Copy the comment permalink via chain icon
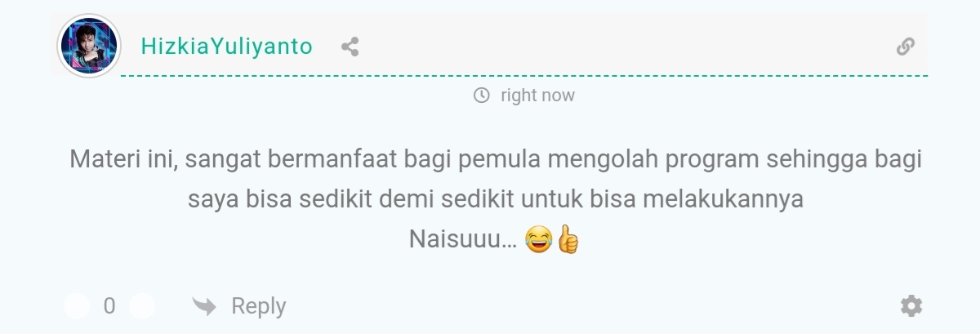The height and width of the screenshot is (334, 980). (x=905, y=47)
